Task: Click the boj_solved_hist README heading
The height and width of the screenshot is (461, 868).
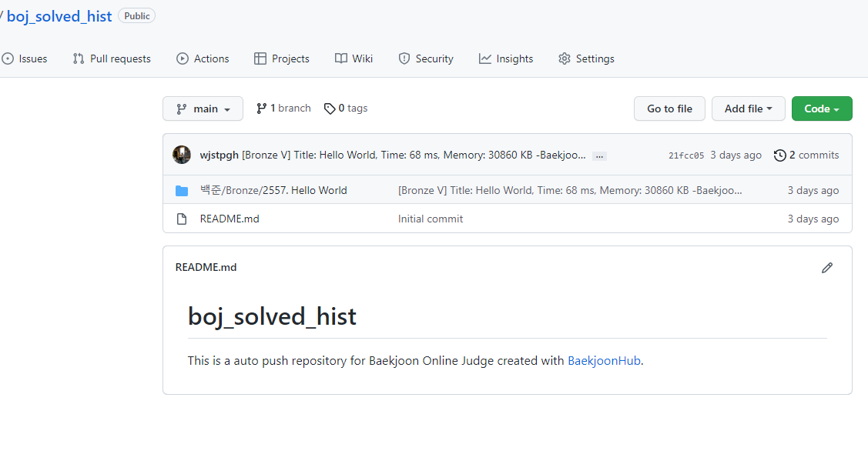Action: [272, 316]
